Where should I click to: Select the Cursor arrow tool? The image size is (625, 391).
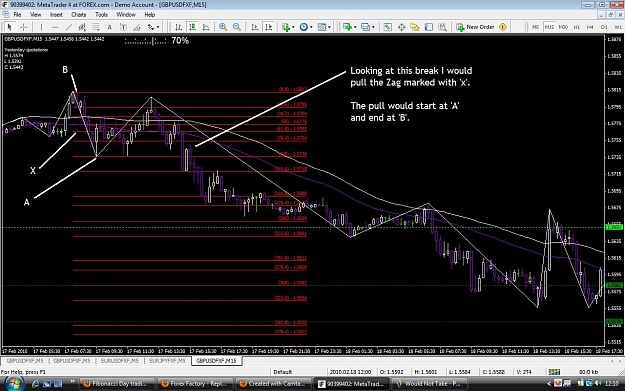click(10, 27)
